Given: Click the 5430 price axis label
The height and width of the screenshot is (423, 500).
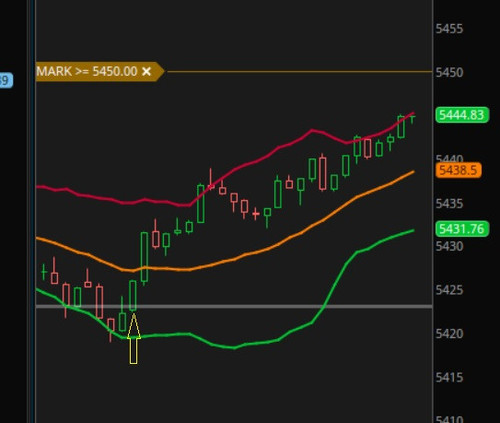Looking at the screenshot, I should [x=449, y=247].
